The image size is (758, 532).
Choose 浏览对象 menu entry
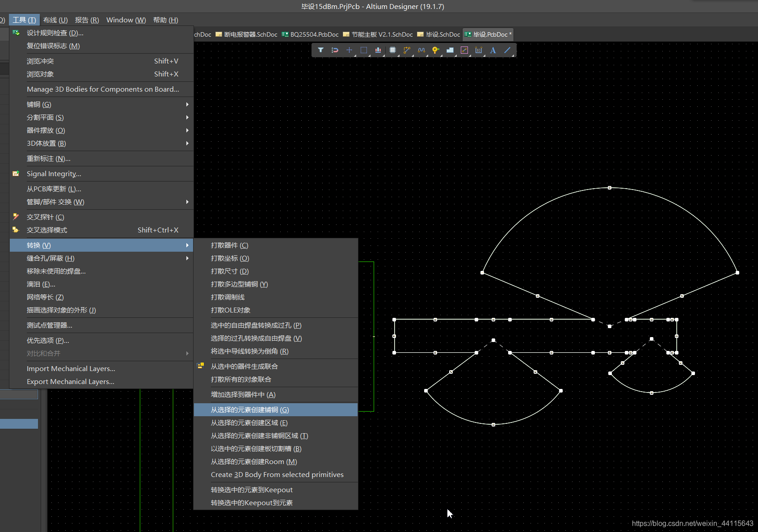click(x=101, y=74)
